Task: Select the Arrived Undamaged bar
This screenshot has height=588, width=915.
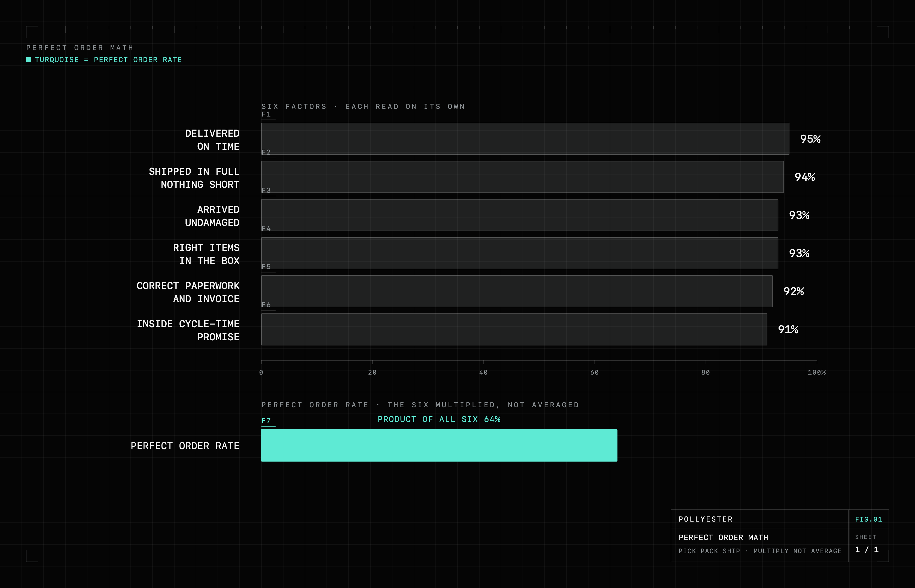Action: (x=520, y=215)
